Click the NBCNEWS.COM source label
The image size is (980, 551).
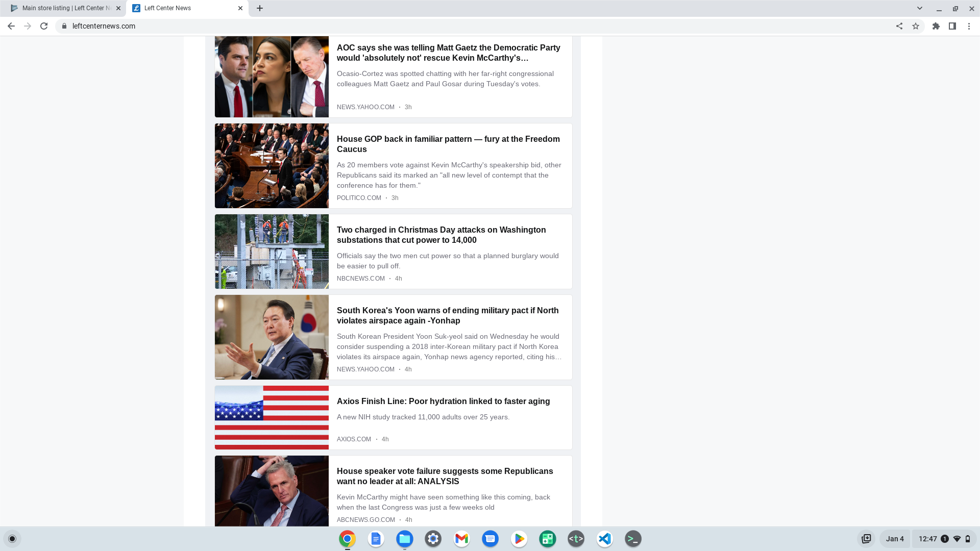coord(361,279)
